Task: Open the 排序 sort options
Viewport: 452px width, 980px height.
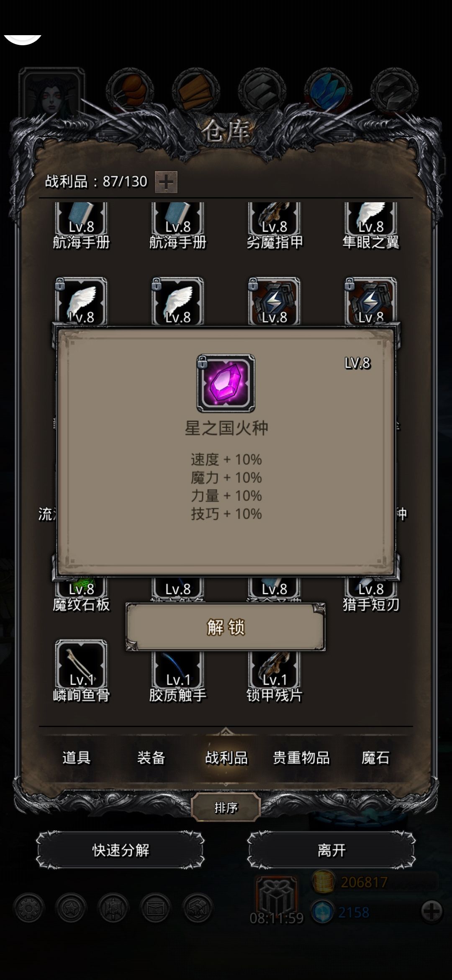Action: (x=226, y=807)
